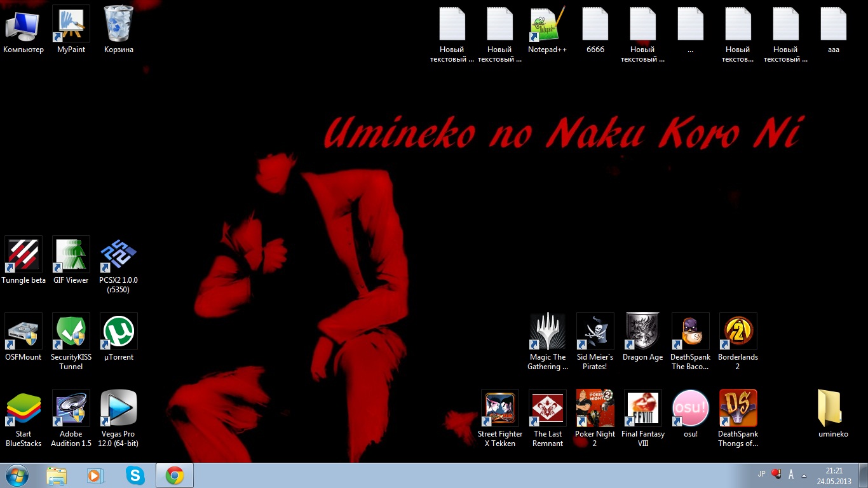Image resolution: width=868 pixels, height=488 pixels.
Task: Select Street Fighter X Tekken icon
Action: [500, 419]
